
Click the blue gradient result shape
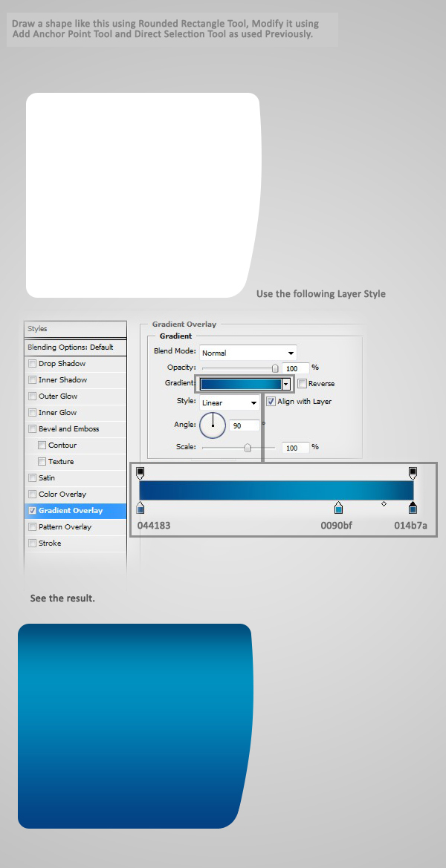(135, 726)
